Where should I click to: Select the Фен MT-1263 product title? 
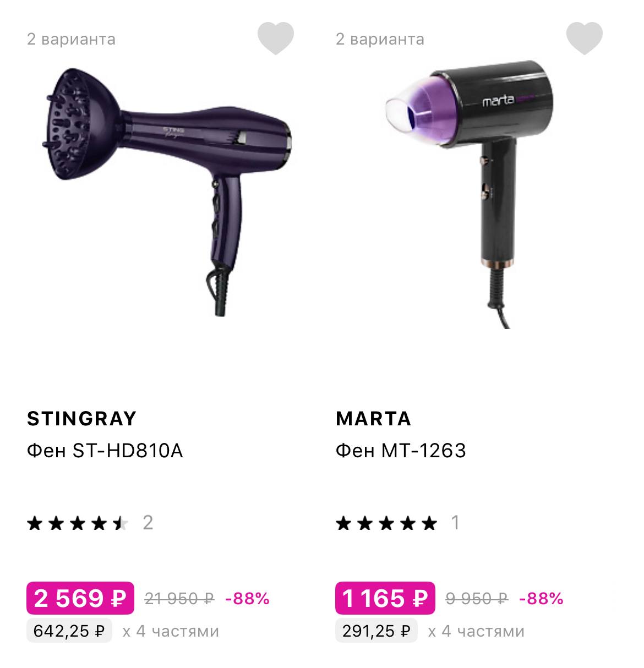[x=401, y=451]
